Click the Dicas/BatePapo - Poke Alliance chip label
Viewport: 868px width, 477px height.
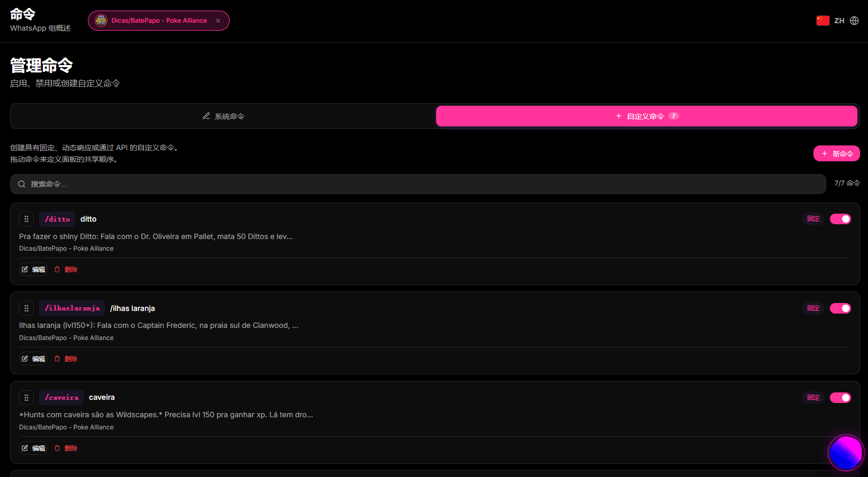click(x=159, y=21)
